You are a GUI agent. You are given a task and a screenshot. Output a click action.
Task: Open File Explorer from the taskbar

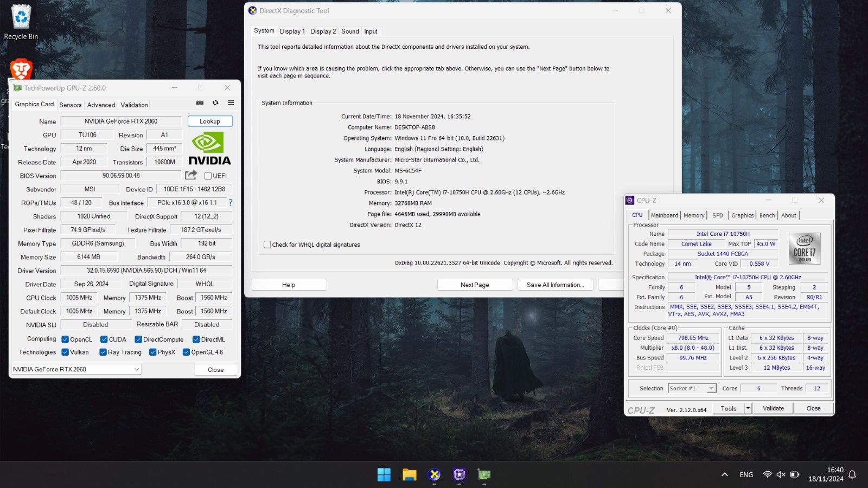[410, 474]
